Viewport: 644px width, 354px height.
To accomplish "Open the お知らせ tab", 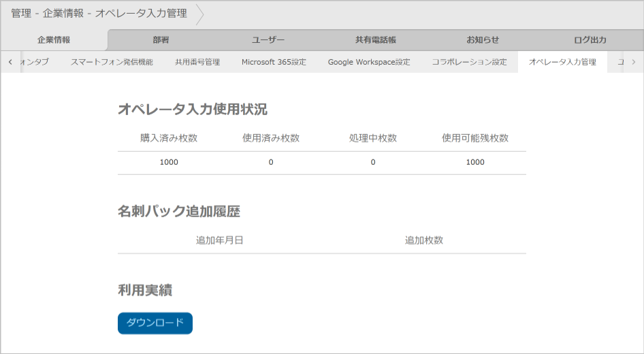I will coord(483,40).
